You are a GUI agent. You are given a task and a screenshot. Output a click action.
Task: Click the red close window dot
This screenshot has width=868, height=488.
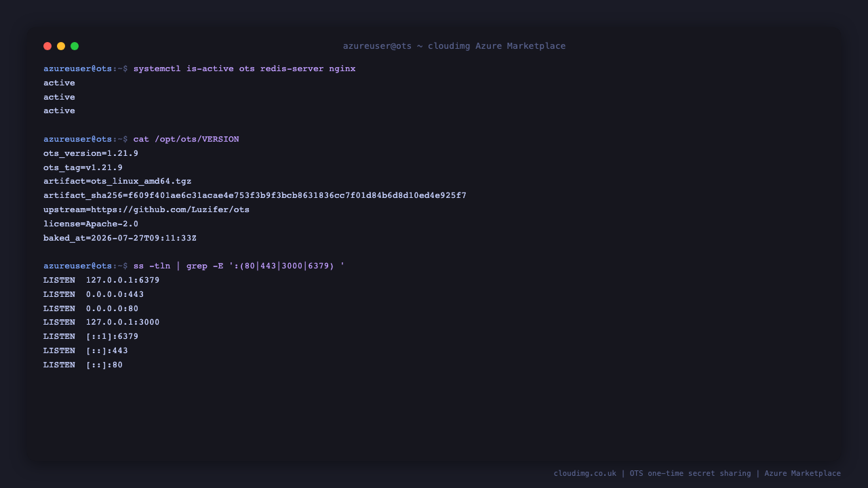[x=47, y=46]
